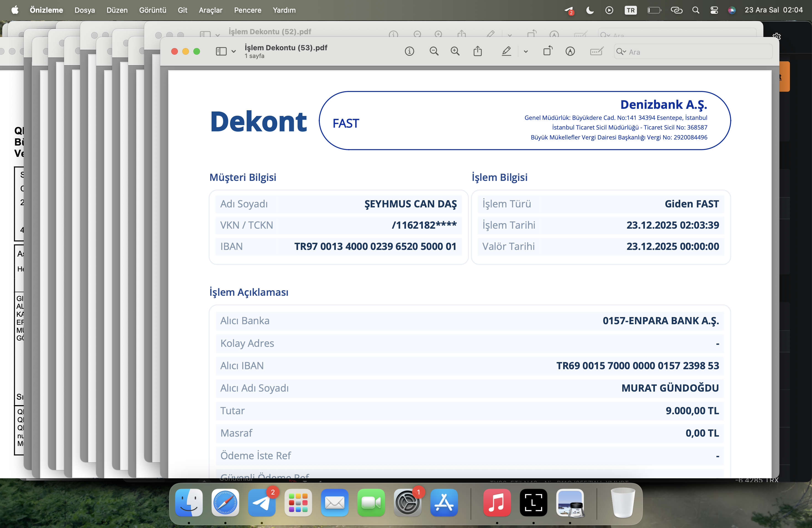Switch to Preview from the Dock
This screenshot has height=528, width=812.
click(570, 502)
